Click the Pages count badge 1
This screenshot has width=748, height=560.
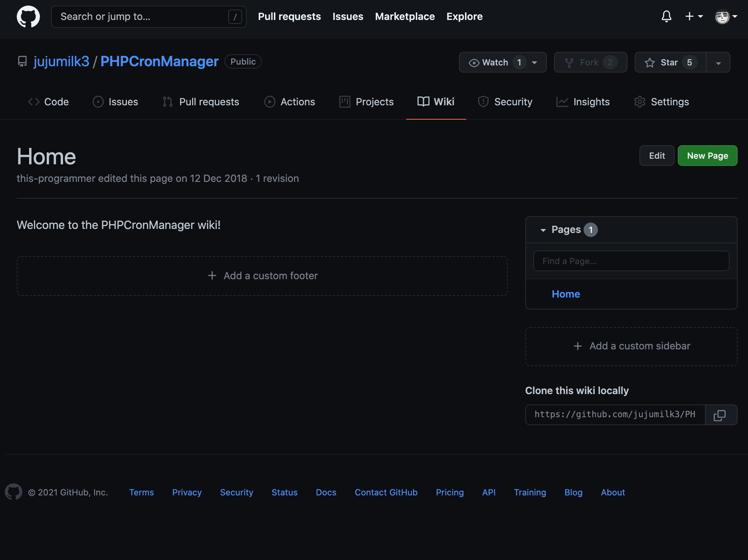coord(591,230)
